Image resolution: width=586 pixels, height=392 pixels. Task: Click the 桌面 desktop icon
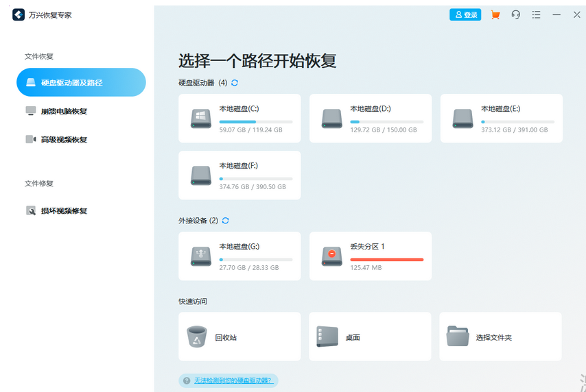[x=327, y=336]
